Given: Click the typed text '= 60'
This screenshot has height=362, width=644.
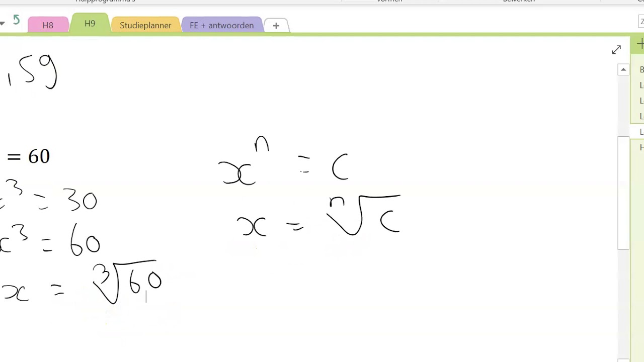Looking at the screenshot, I should (28, 157).
